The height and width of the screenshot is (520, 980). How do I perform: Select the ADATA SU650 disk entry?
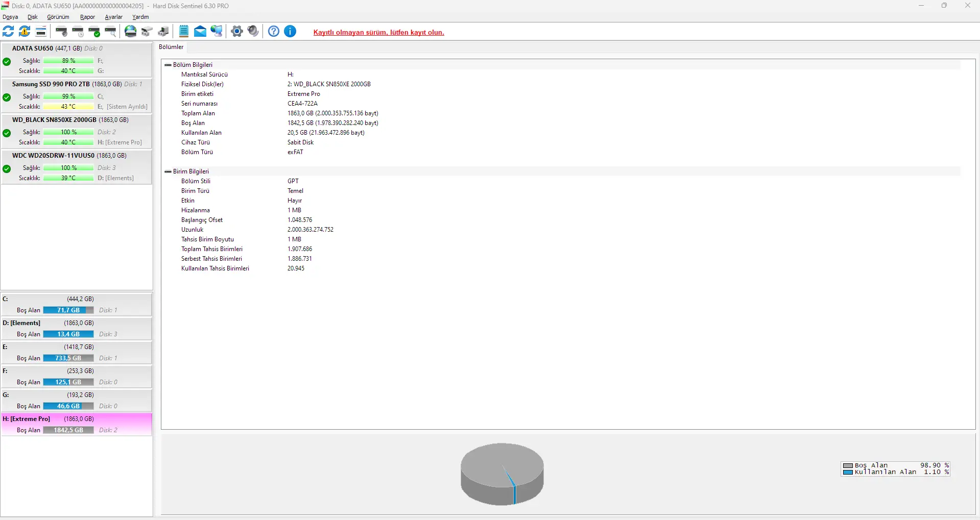[x=77, y=60]
